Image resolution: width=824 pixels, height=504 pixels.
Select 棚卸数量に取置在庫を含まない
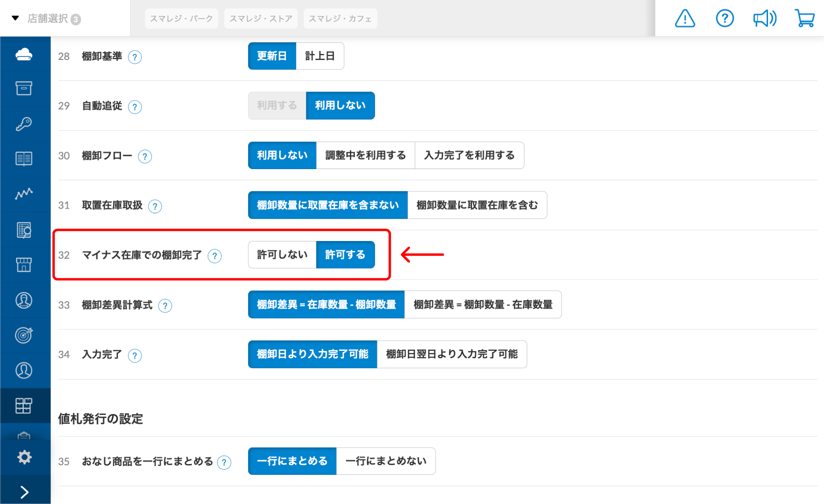click(x=328, y=205)
